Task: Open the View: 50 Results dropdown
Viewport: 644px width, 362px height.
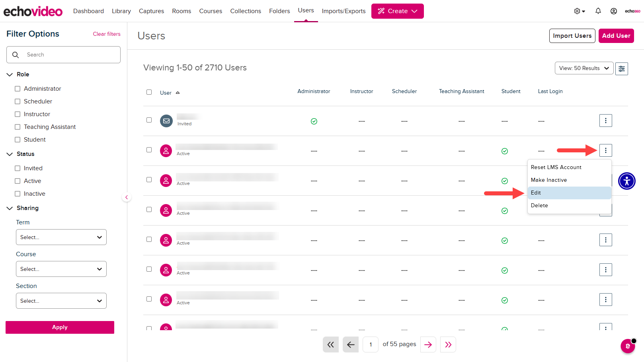Action: click(x=584, y=68)
